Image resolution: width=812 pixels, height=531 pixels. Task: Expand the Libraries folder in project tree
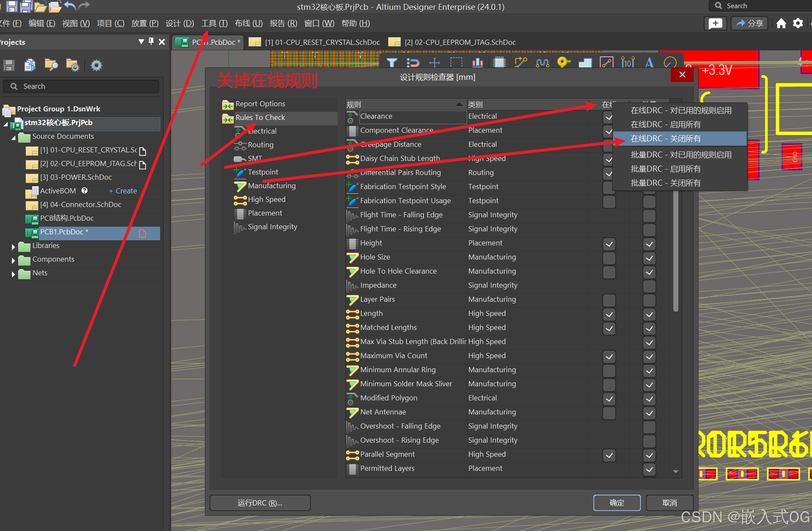tap(13, 247)
